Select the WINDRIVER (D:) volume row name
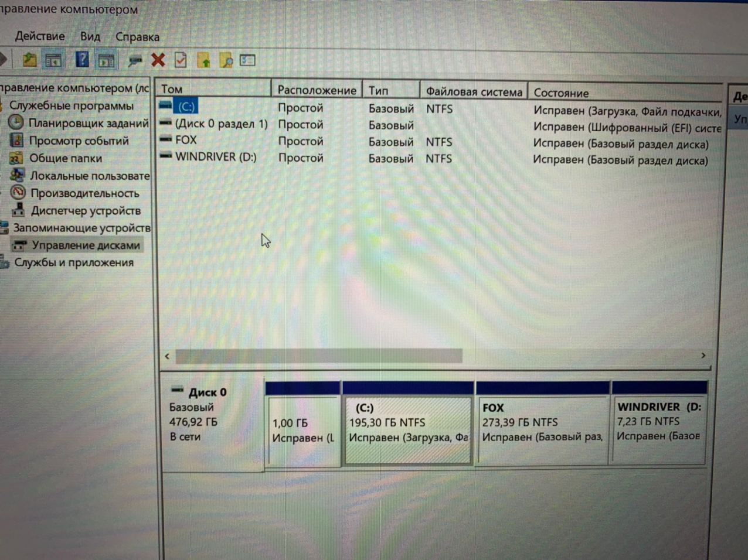 (x=216, y=156)
